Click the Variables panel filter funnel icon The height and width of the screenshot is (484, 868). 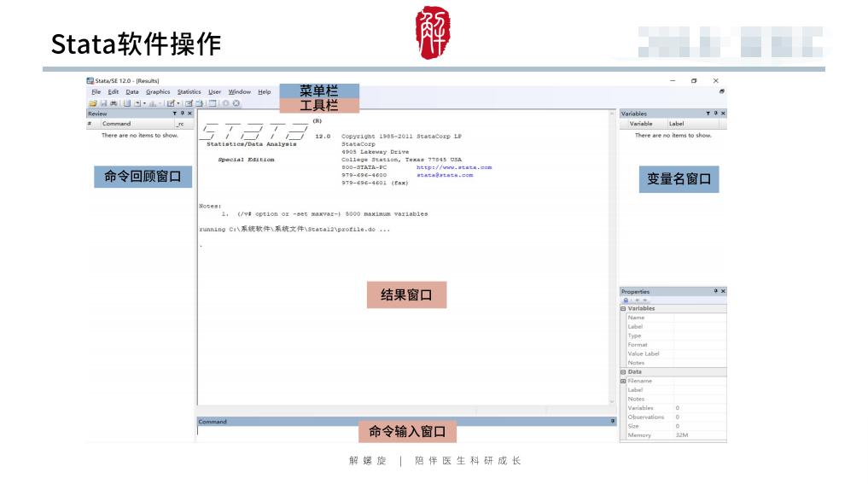tap(708, 114)
